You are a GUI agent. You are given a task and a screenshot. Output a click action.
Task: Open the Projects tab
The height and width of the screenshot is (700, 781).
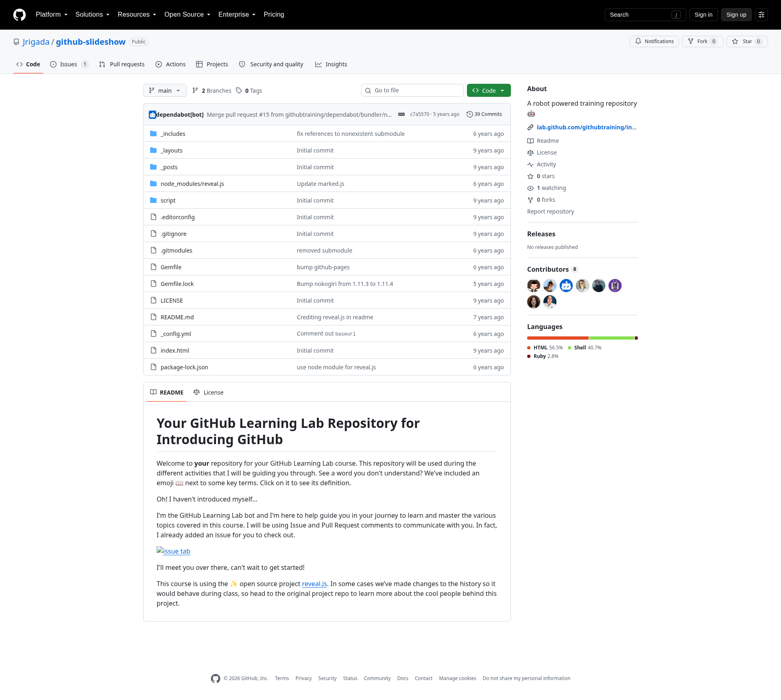coord(212,64)
